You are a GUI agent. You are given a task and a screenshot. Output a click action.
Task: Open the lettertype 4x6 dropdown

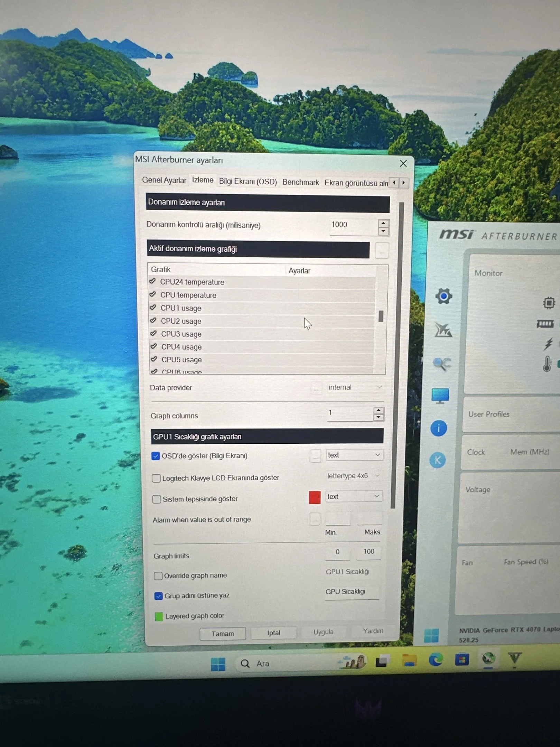pyautogui.click(x=354, y=476)
